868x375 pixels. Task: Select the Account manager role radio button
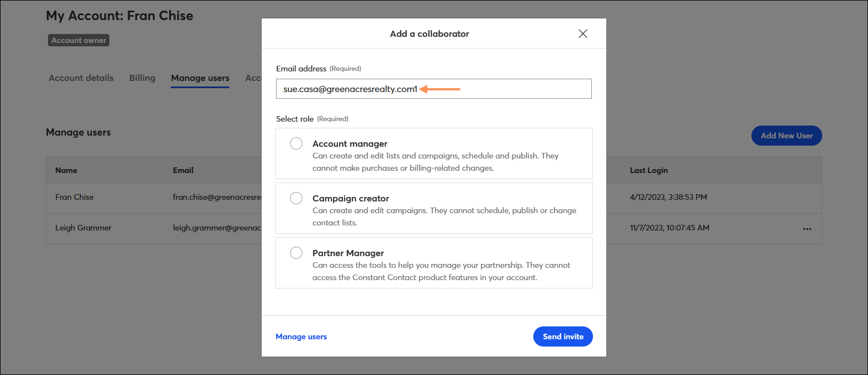pyautogui.click(x=296, y=144)
